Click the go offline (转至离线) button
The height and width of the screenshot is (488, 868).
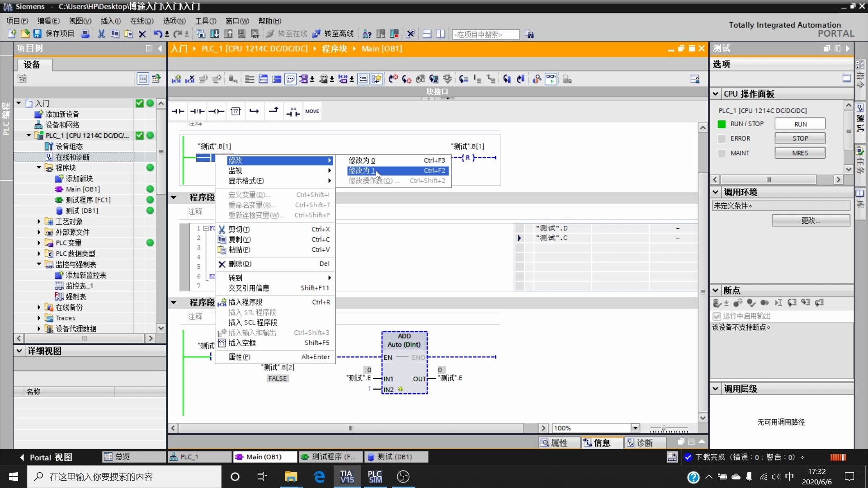click(x=333, y=34)
